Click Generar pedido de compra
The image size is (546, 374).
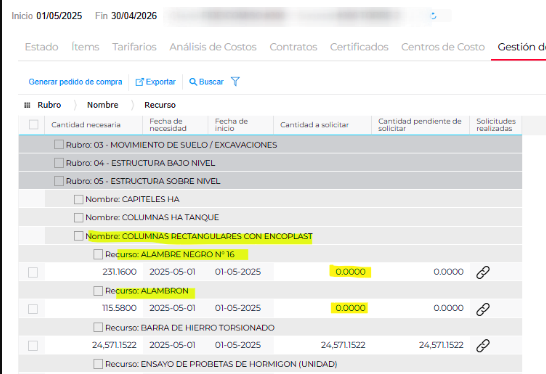pos(75,82)
